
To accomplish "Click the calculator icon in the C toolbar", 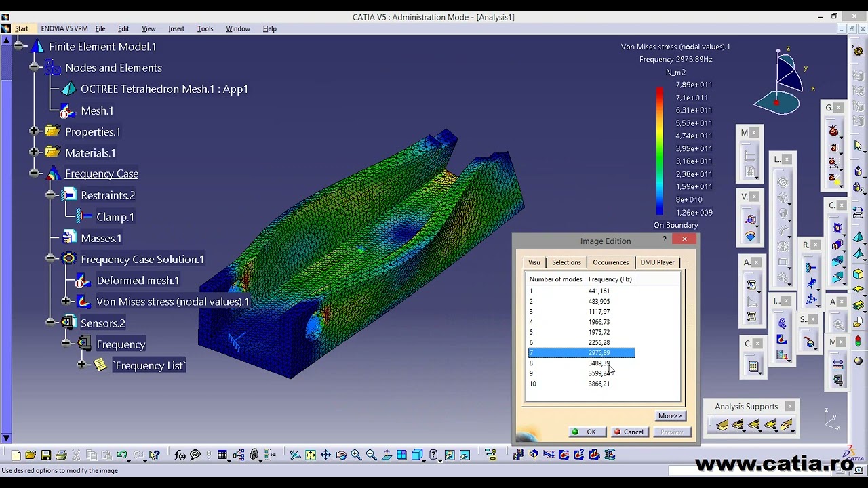I will (x=753, y=367).
